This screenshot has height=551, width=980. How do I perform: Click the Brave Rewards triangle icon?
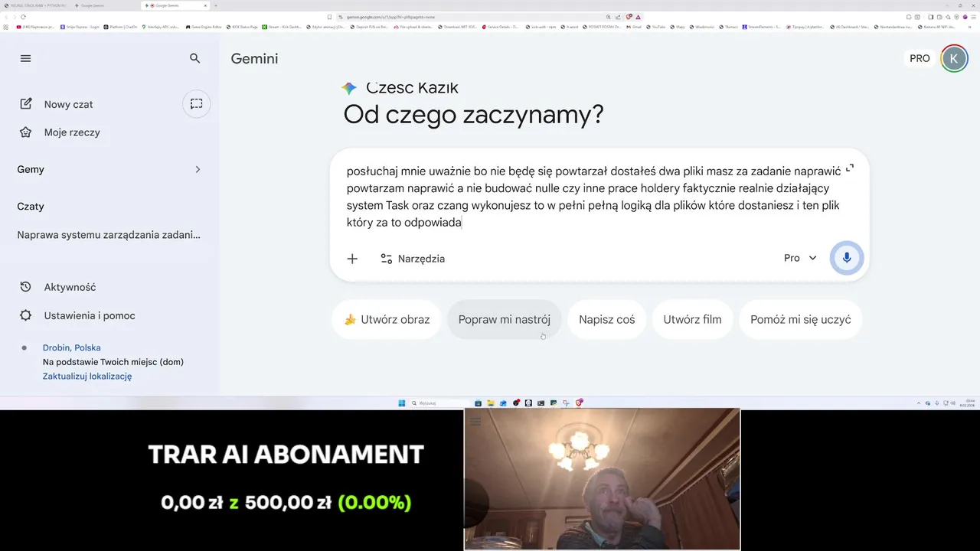[638, 17]
